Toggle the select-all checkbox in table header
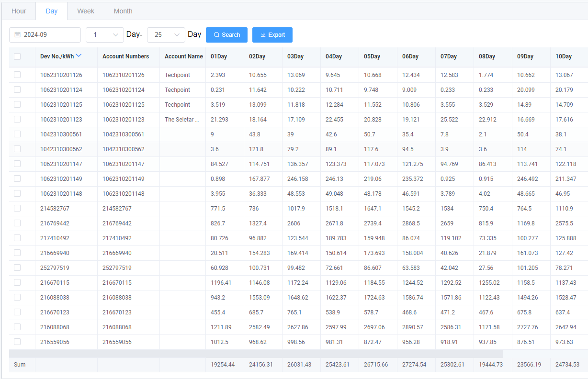Screen dimensions: 588x379 tap(17, 56)
